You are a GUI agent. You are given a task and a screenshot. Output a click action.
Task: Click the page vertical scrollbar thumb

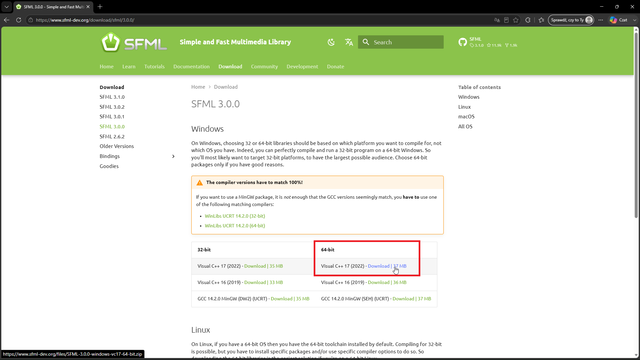(636, 124)
